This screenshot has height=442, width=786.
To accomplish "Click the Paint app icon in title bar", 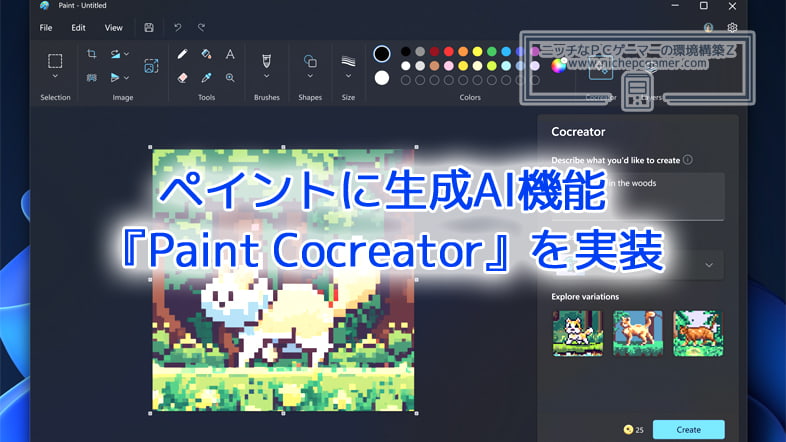I will (x=45, y=6).
